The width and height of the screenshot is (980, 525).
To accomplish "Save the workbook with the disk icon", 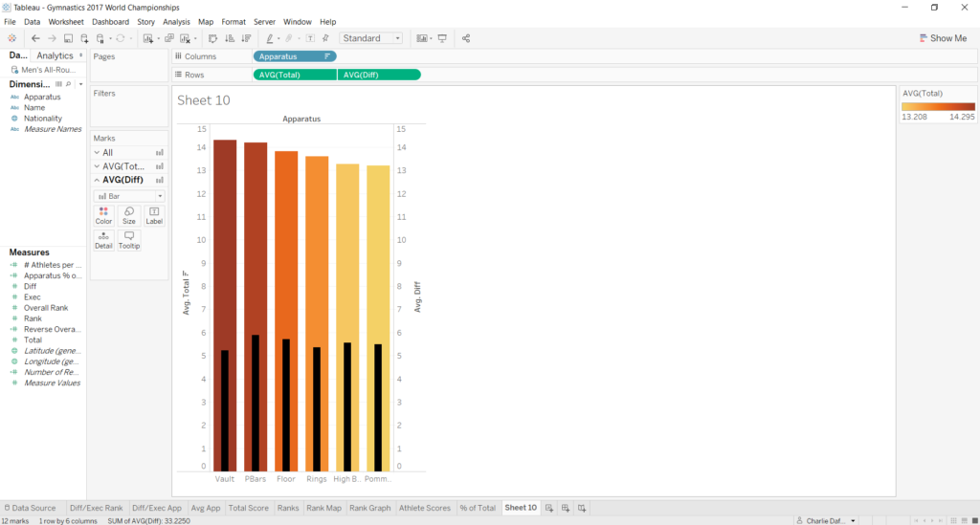I will (68, 38).
